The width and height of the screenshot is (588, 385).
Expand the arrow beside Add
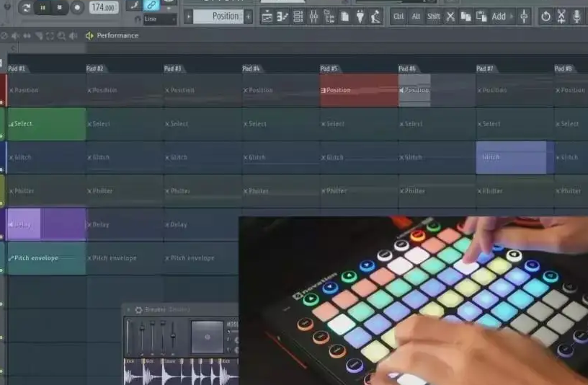(x=512, y=17)
